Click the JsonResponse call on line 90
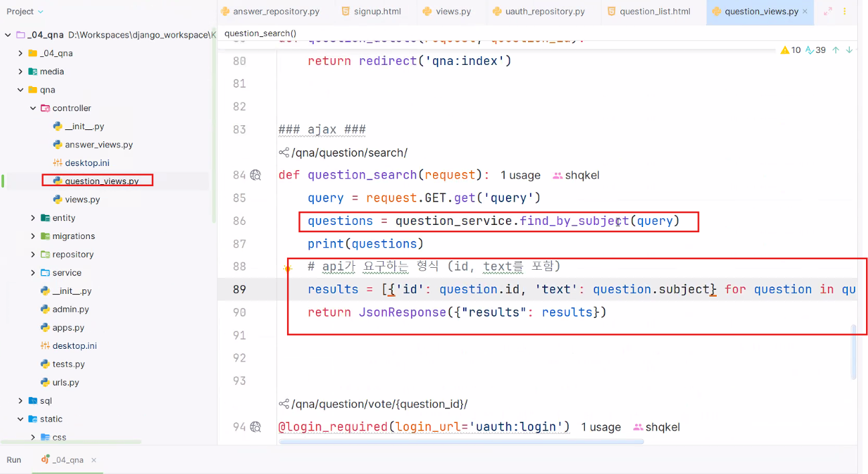Screen dimensions: 868x474 402,312
